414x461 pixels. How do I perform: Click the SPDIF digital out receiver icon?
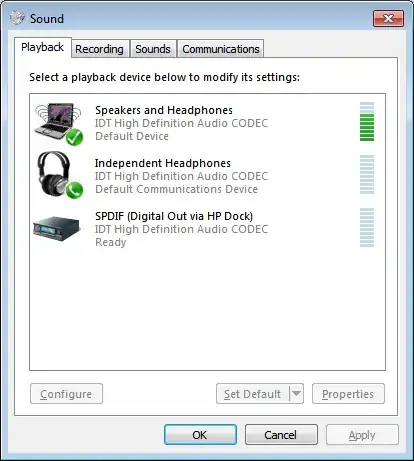(x=57, y=228)
